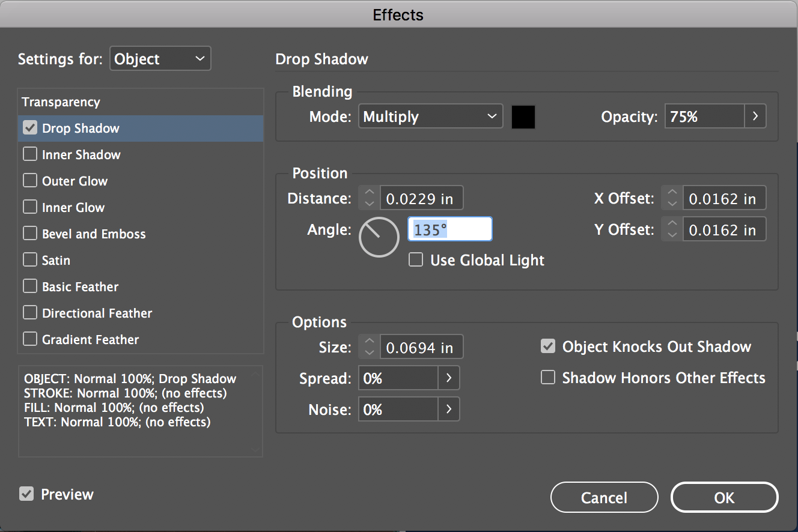Open the Noise slider arrow
This screenshot has height=532, width=798.
[449, 410]
